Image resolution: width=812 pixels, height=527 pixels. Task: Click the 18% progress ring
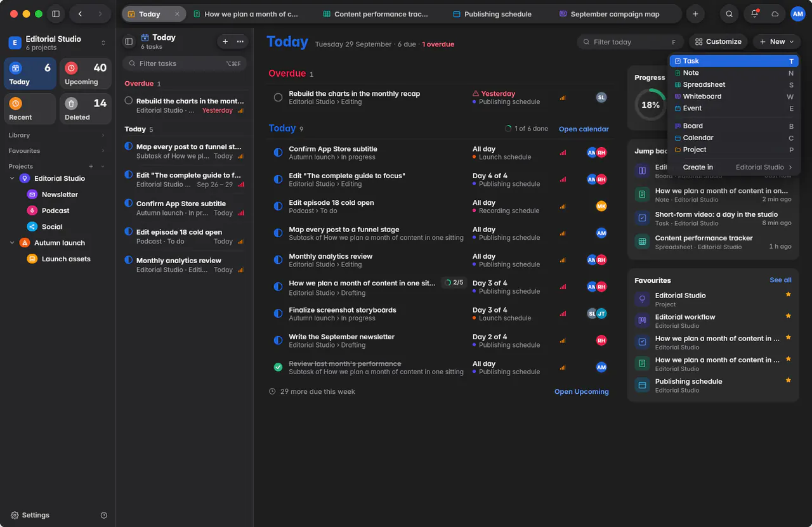click(x=650, y=105)
